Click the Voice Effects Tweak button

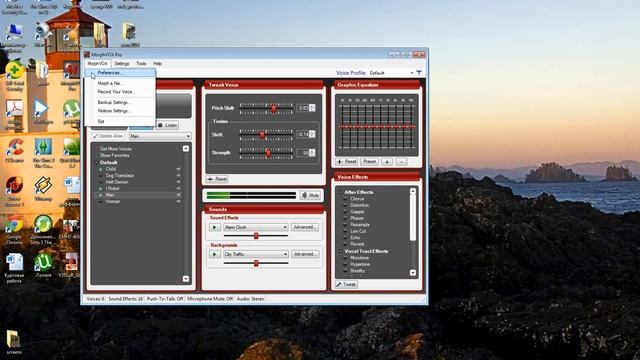[x=346, y=284]
